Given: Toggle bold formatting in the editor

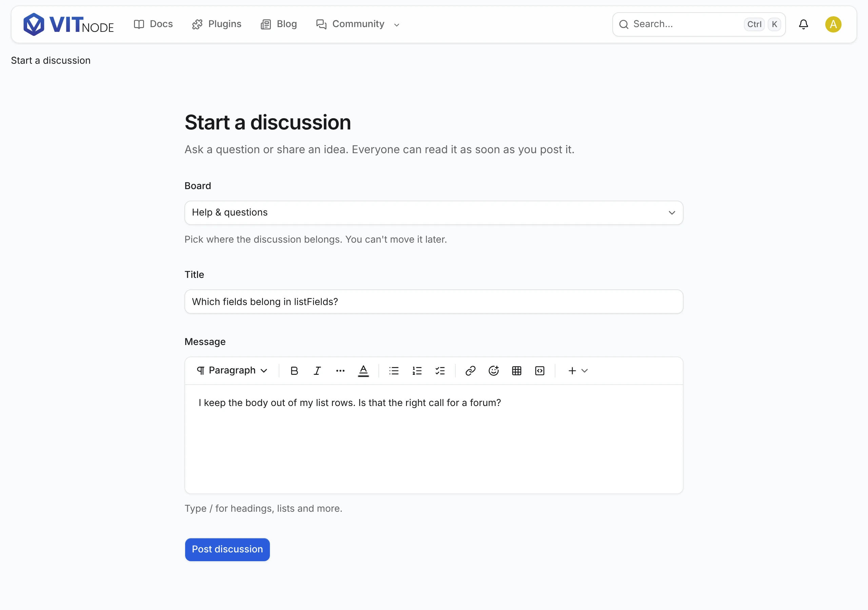Looking at the screenshot, I should 294,371.
